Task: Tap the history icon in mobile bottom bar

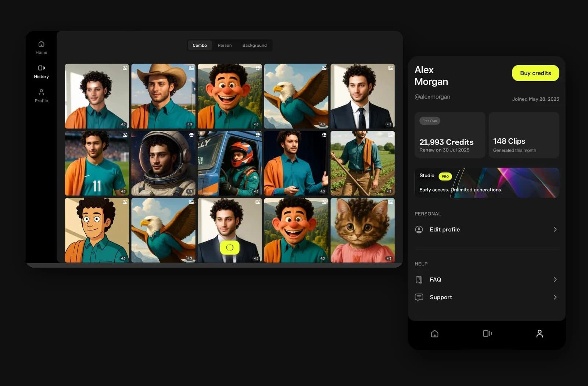Action: pos(487,333)
